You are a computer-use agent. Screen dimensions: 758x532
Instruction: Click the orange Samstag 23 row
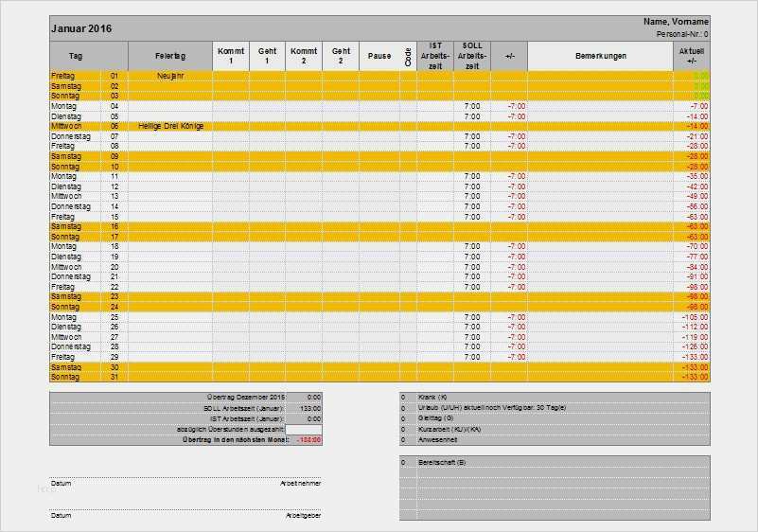(379, 297)
